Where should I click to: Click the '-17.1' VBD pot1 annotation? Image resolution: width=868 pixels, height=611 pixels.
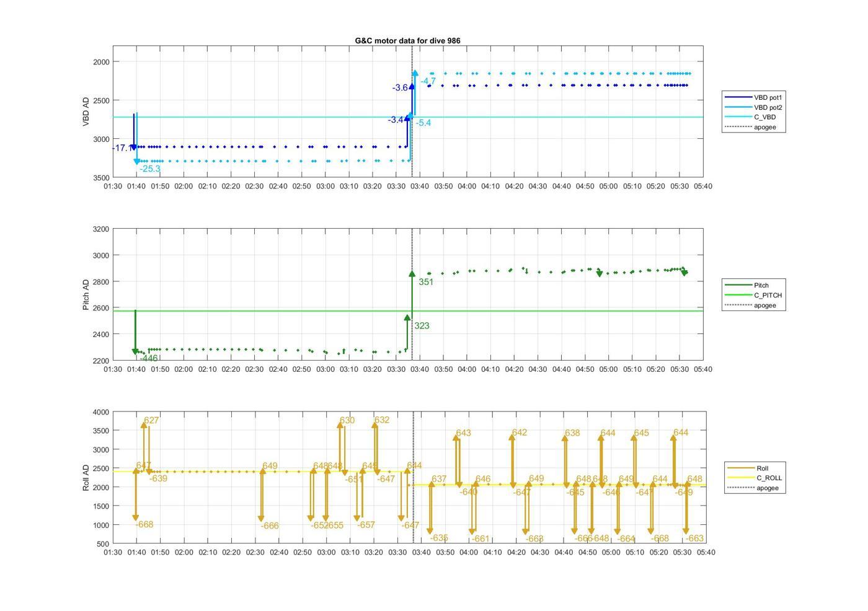coord(121,148)
